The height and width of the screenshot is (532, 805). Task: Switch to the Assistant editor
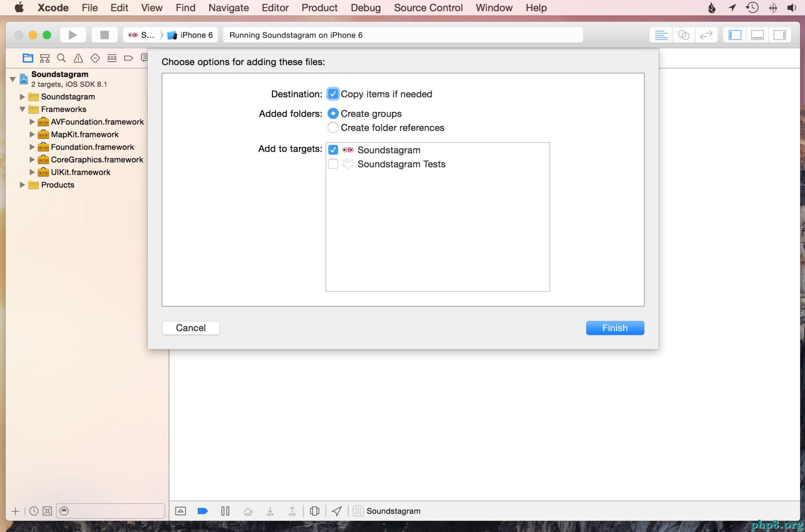[x=683, y=35]
